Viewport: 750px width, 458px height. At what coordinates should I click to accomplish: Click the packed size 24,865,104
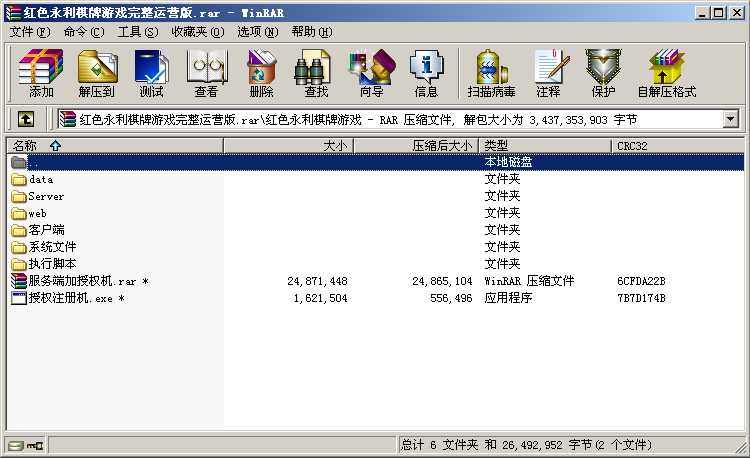442,281
